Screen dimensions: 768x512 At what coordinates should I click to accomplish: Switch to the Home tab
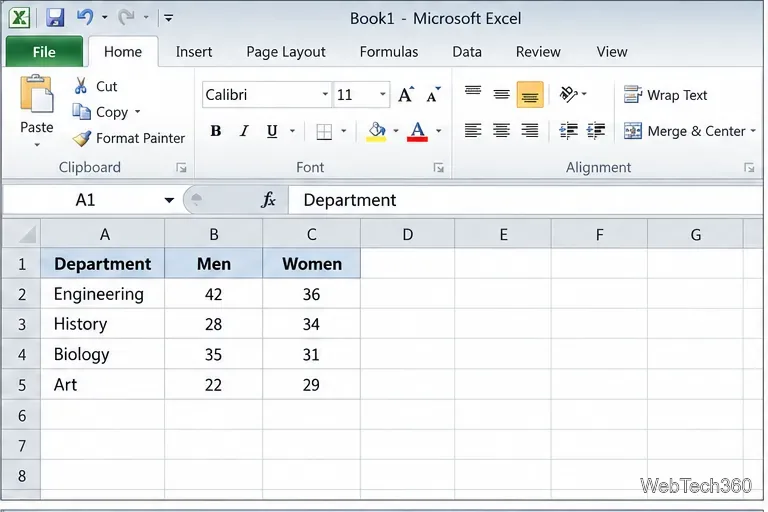point(123,51)
